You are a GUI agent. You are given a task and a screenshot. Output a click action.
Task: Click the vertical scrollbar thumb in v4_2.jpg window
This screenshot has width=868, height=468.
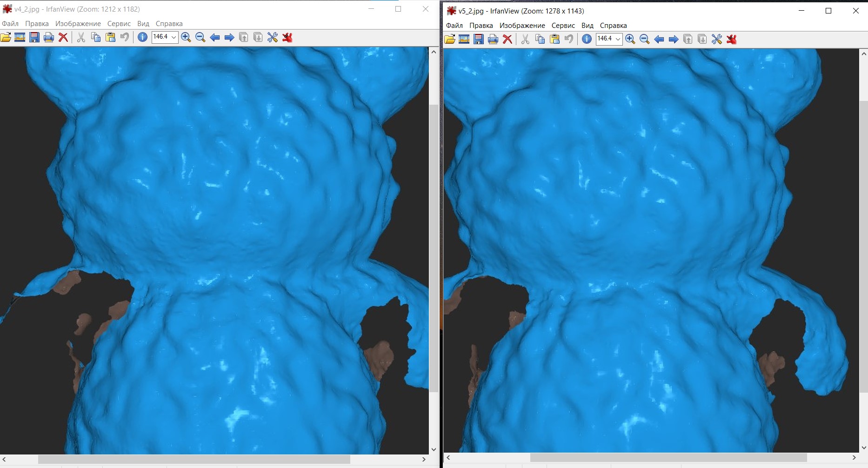[434, 248]
